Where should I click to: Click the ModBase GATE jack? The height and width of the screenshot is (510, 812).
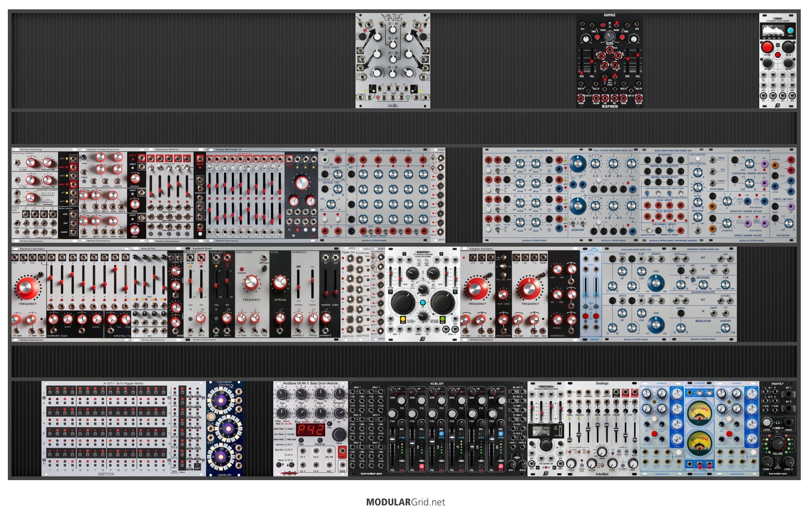click(x=342, y=466)
